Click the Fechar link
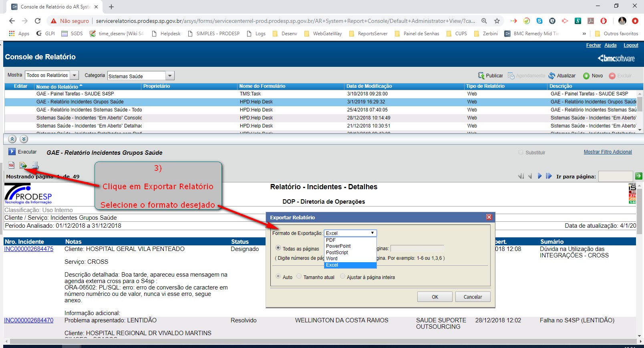 pyautogui.click(x=594, y=45)
